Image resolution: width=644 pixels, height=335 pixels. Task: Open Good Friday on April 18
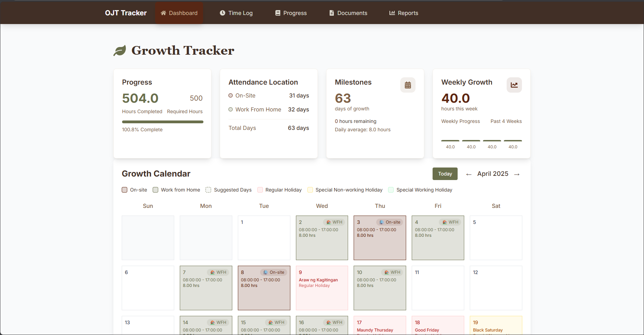[438, 325]
